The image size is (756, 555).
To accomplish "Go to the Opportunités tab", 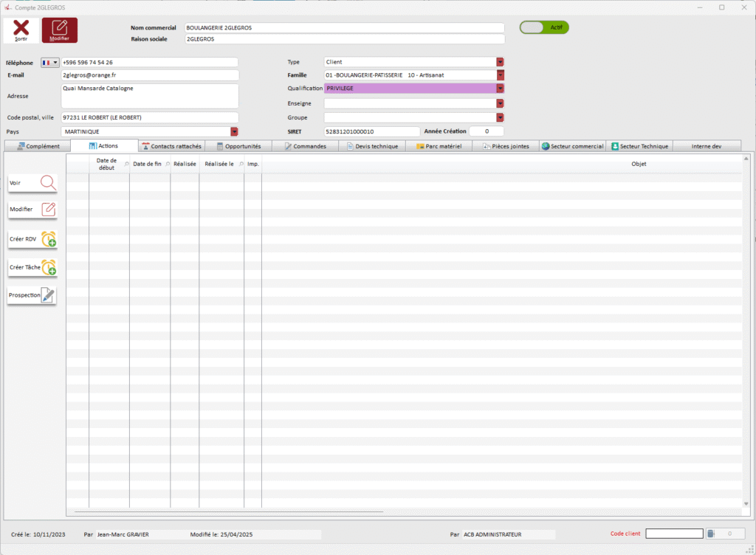I will point(238,146).
